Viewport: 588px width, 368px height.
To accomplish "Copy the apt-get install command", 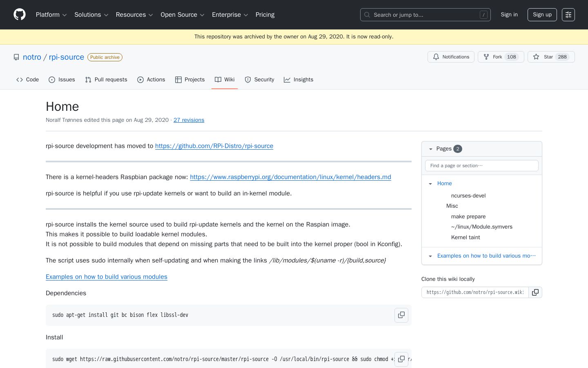I will [401, 315].
